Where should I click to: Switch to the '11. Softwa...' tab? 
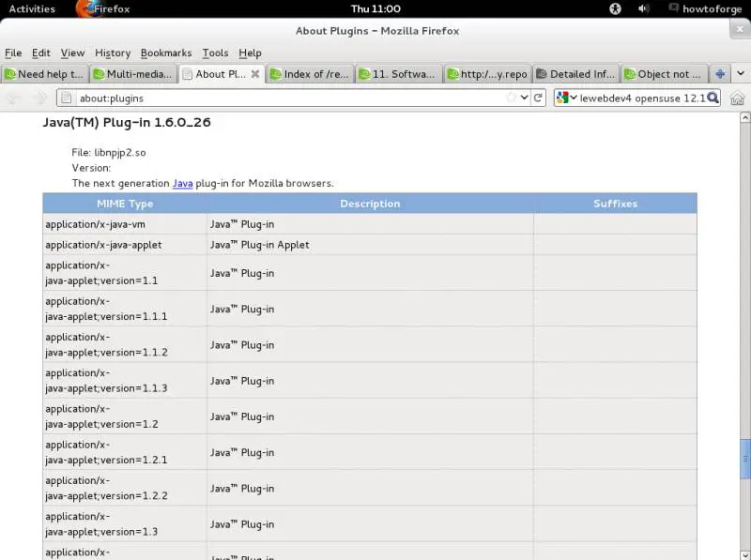click(x=398, y=74)
